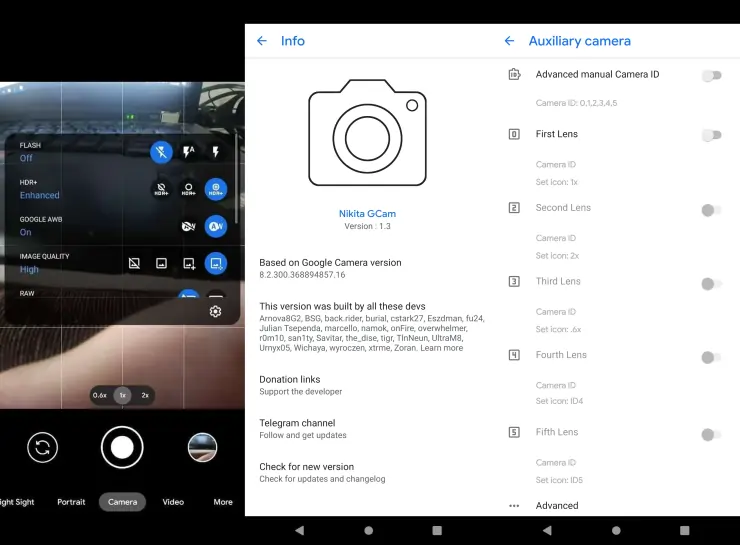This screenshot has width=740, height=545.
Task: Tap Android home button under Info screen
Action: point(369,530)
